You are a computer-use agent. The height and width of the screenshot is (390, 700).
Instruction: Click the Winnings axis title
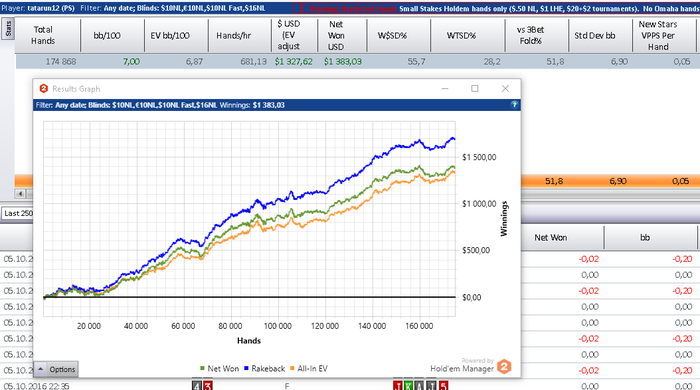504,218
